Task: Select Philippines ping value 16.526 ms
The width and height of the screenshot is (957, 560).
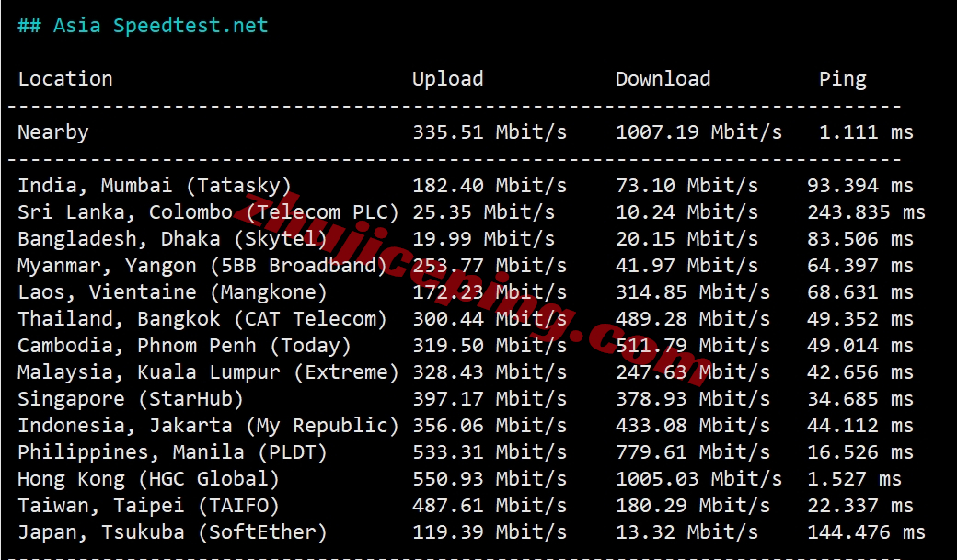Action: click(860, 452)
